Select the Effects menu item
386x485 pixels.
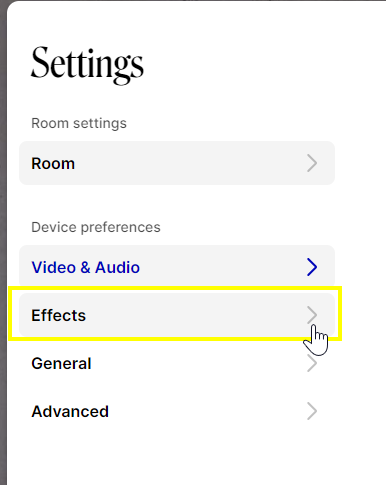[177, 315]
